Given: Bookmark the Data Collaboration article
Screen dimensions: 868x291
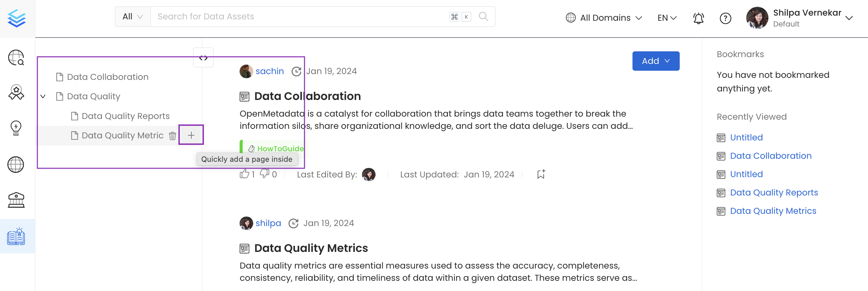Looking at the screenshot, I should point(541,174).
